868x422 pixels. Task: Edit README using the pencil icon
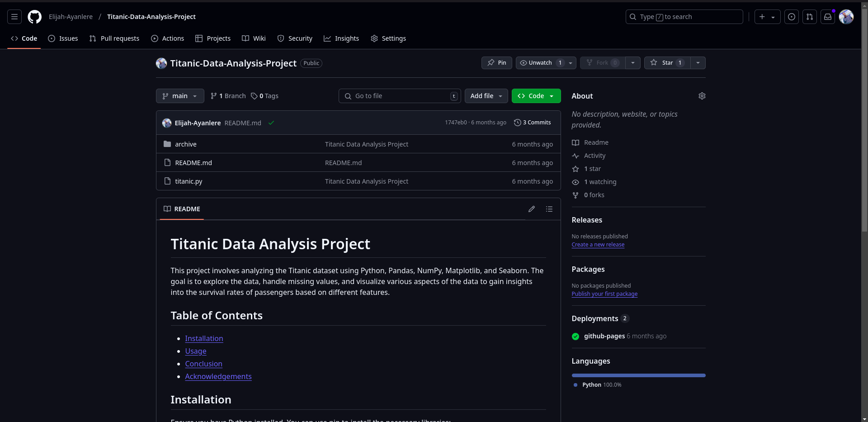(x=532, y=209)
